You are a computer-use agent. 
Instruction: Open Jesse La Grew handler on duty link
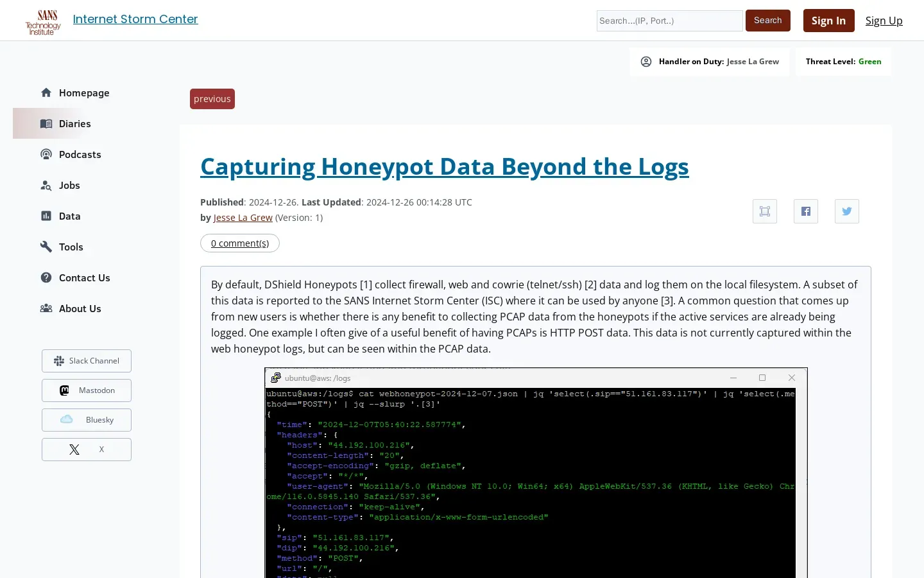[753, 62]
